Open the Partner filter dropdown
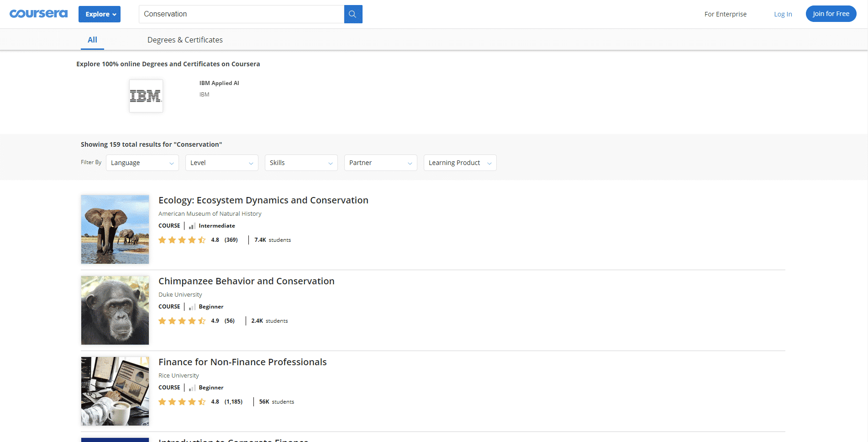 (381, 163)
